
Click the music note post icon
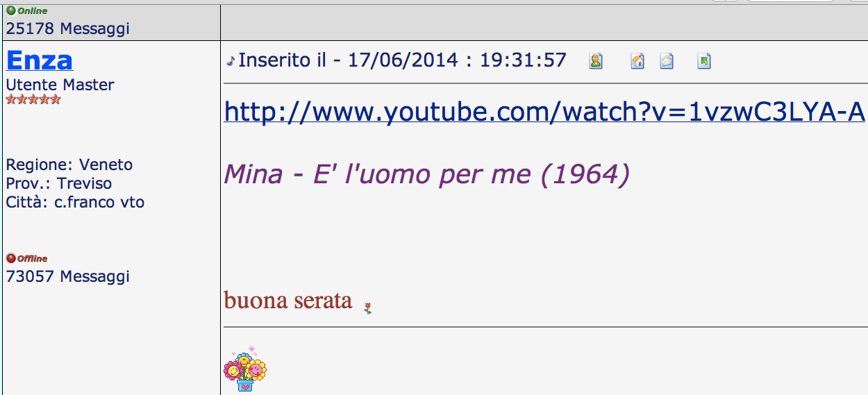231,62
